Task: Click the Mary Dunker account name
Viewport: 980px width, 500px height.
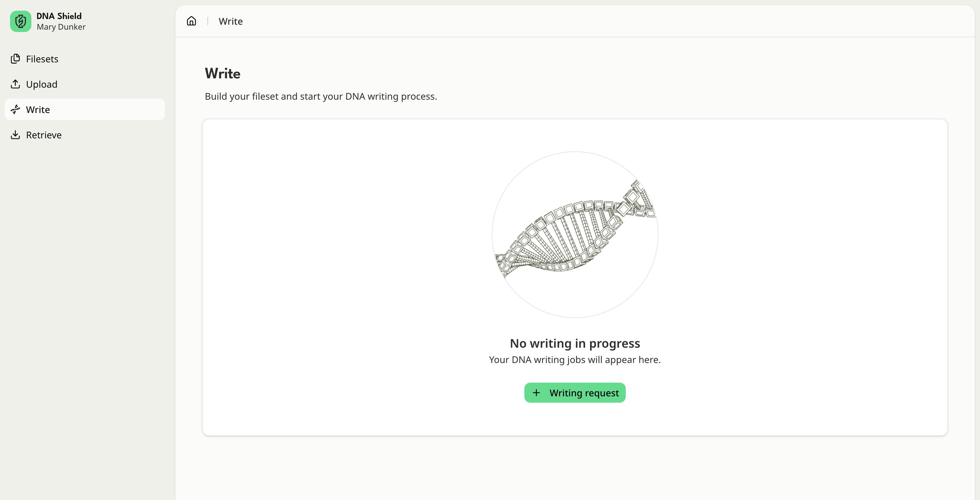Action: [x=61, y=27]
